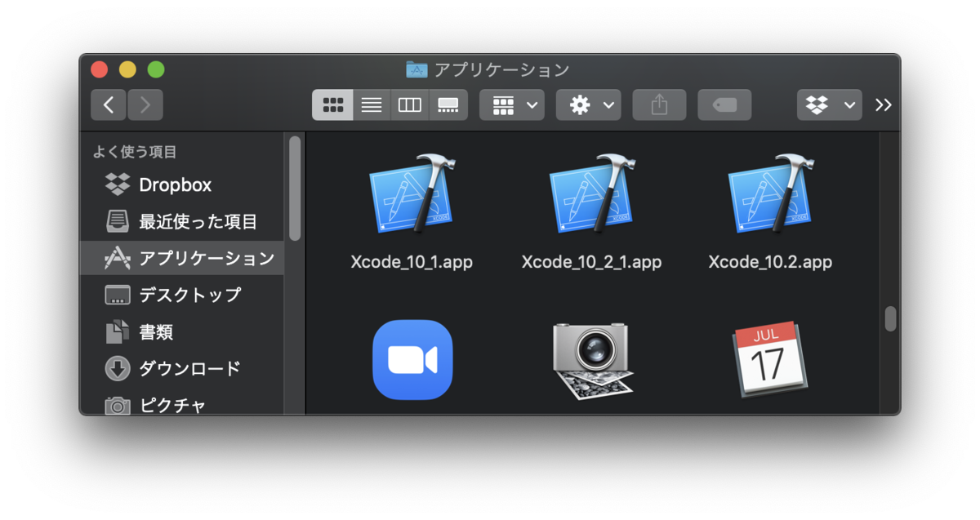Image resolution: width=980 pixels, height=520 pixels.
Task: Show hidden toolbar items via double chevron
Action: [x=883, y=104]
